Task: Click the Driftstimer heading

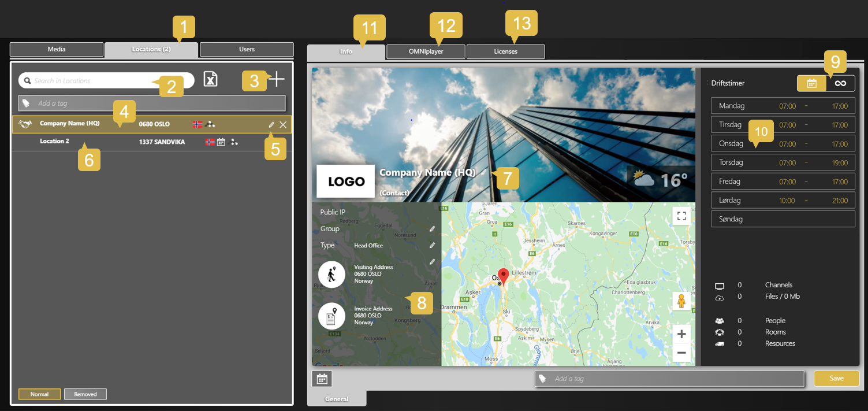Action: (x=728, y=83)
